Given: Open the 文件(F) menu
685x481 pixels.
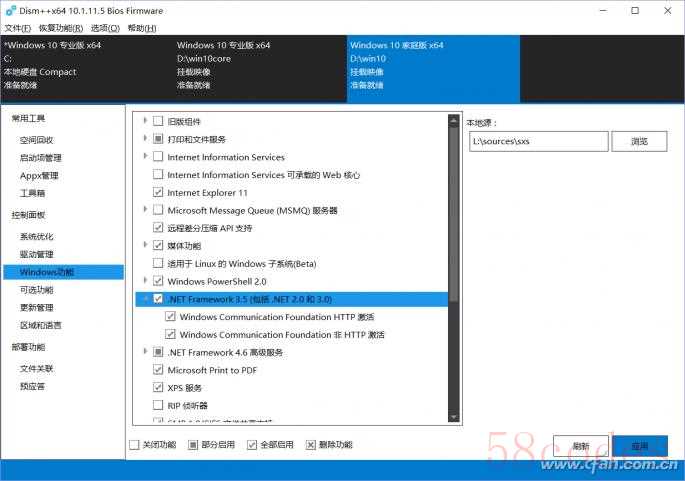Looking at the screenshot, I should click(18, 28).
